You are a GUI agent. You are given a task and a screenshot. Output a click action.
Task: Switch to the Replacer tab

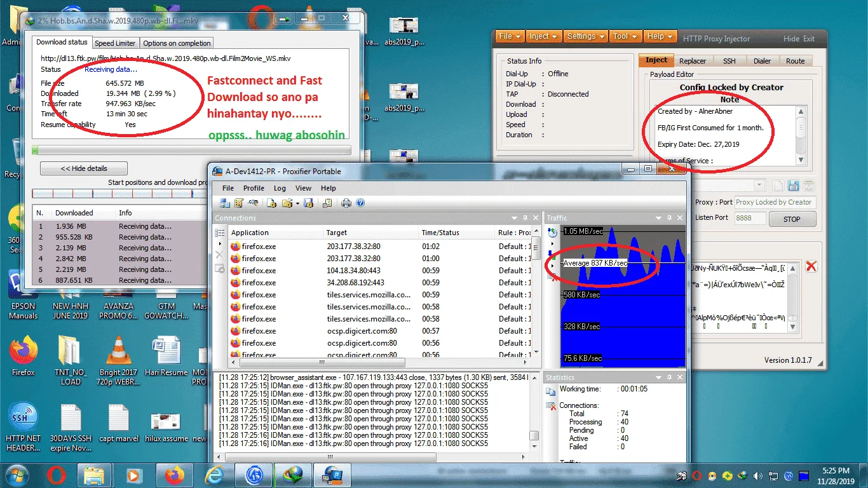tap(693, 61)
